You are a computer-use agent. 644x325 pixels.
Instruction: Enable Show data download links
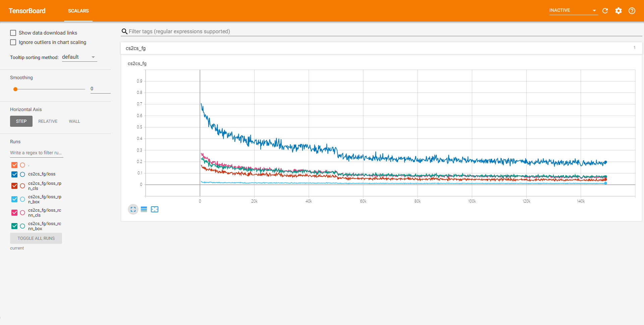point(13,33)
